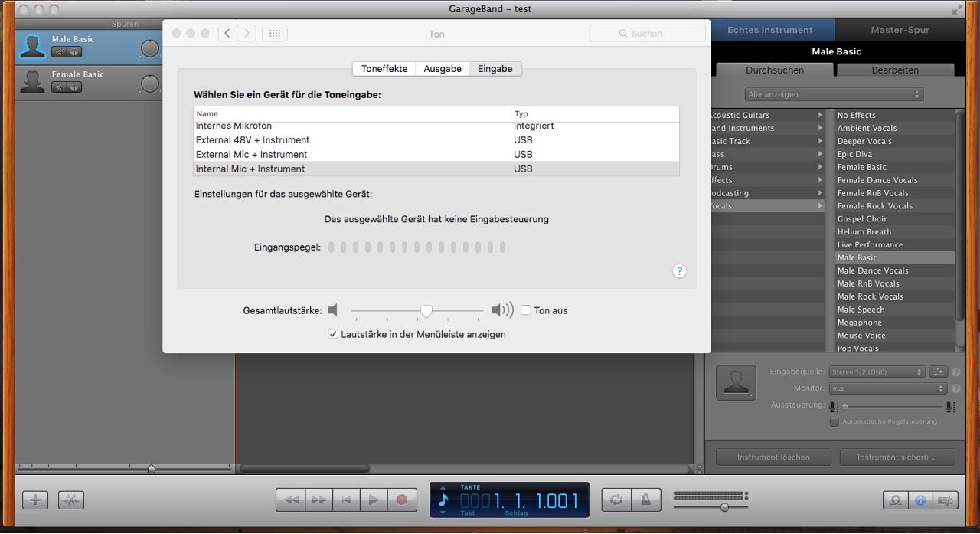The width and height of the screenshot is (980, 534).
Task: Switch to the Toneffekte tab
Action: (384, 68)
